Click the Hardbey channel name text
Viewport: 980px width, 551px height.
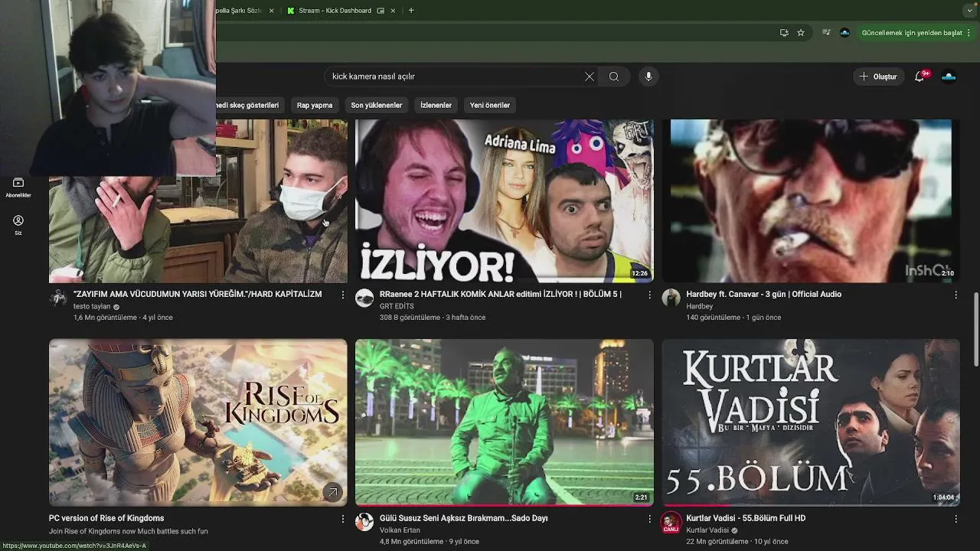pyautogui.click(x=699, y=306)
